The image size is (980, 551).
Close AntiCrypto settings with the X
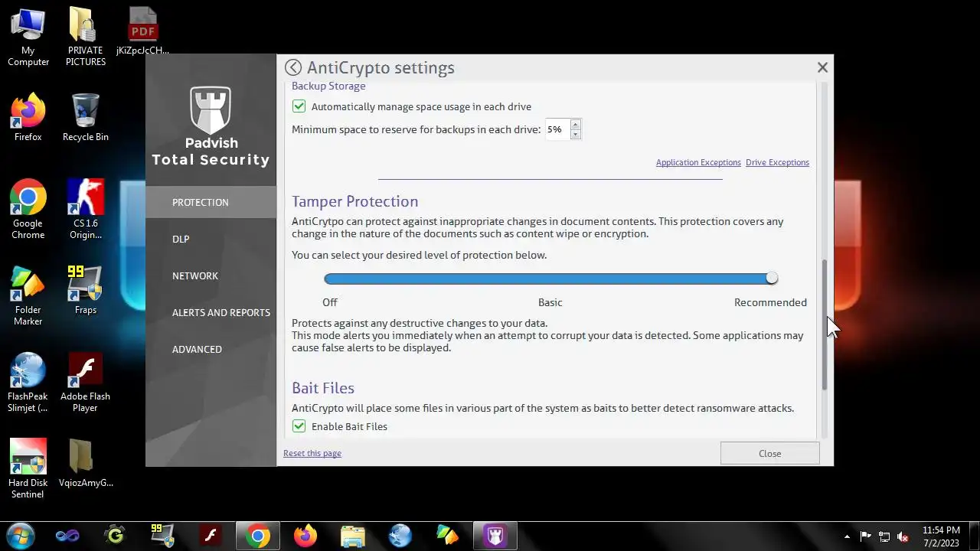(822, 67)
